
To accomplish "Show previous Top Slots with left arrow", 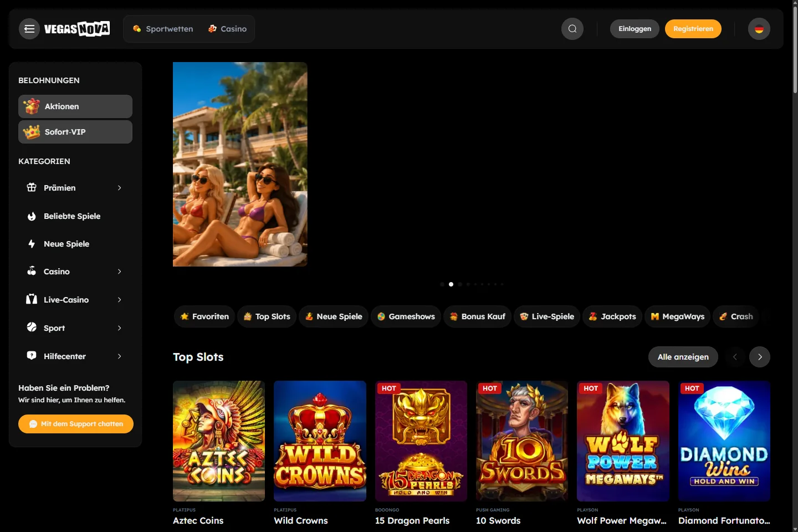I will (735, 357).
